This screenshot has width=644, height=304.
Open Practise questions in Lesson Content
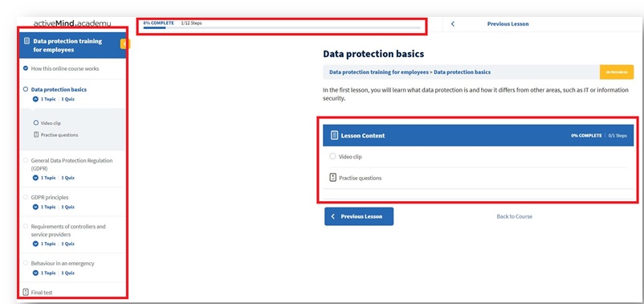tap(360, 178)
